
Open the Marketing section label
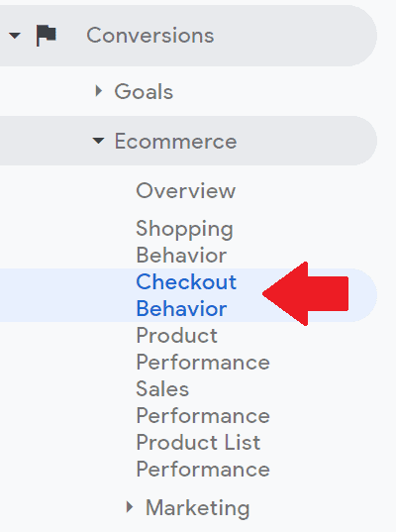(198, 508)
